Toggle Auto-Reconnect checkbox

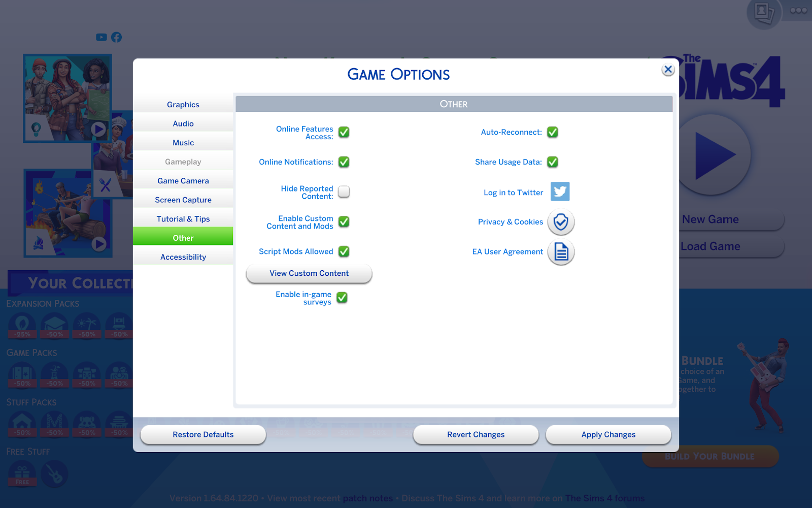pos(553,132)
